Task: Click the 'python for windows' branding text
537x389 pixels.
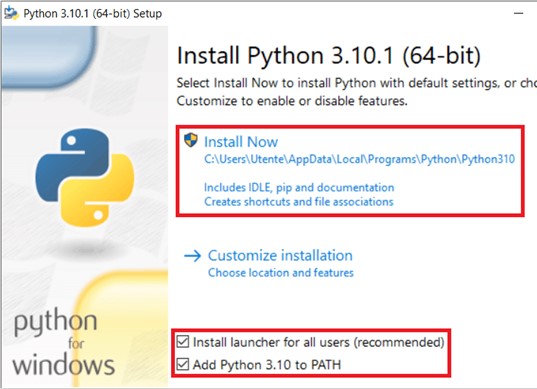Action: click(x=63, y=343)
